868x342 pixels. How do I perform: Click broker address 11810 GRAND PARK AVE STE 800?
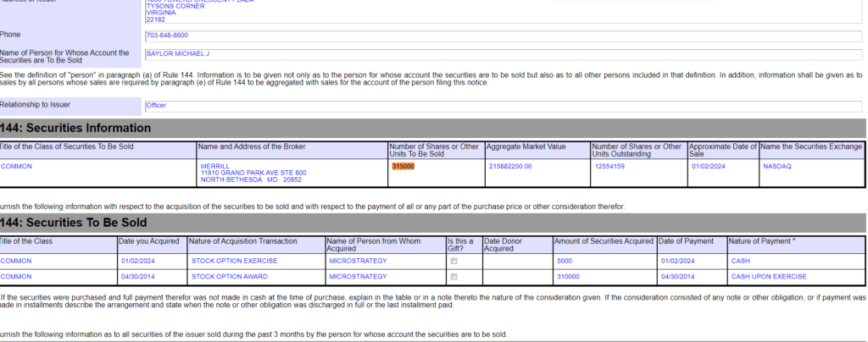[x=253, y=173]
